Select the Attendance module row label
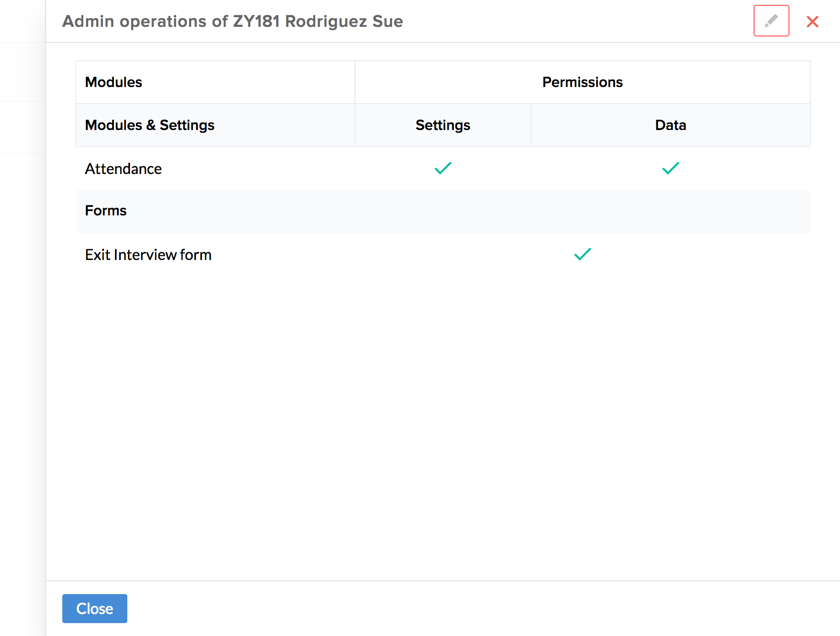The height and width of the screenshot is (636, 840). (x=124, y=169)
